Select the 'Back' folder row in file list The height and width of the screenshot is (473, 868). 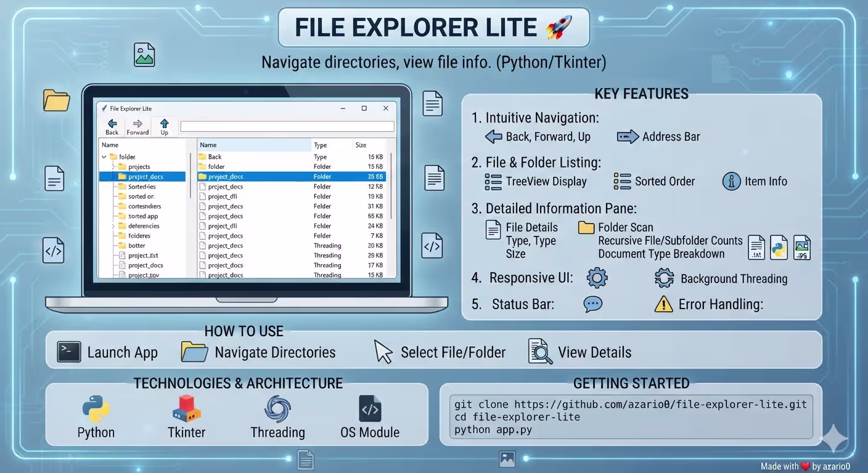pos(291,157)
